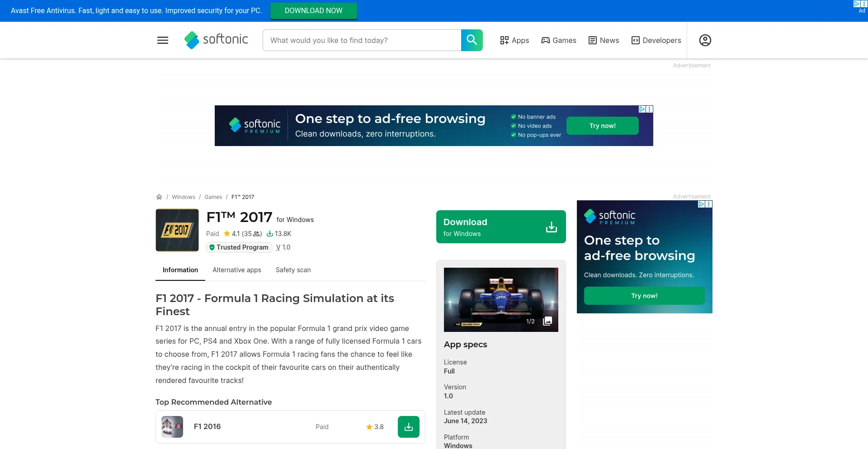This screenshot has width=868, height=449.
Task: Click Try now! in the banner ad
Action: pyautogui.click(x=603, y=126)
